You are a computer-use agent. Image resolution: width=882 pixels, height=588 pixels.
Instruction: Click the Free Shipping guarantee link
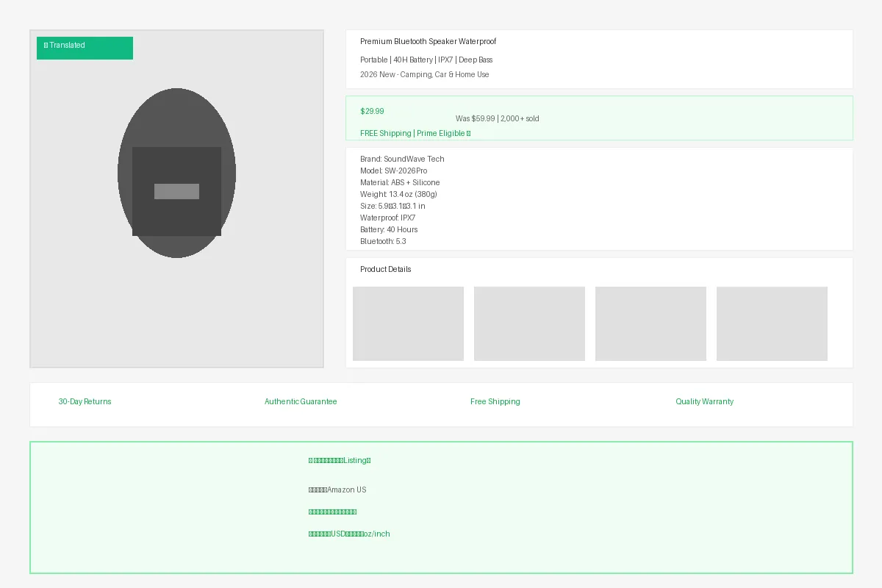[495, 401]
